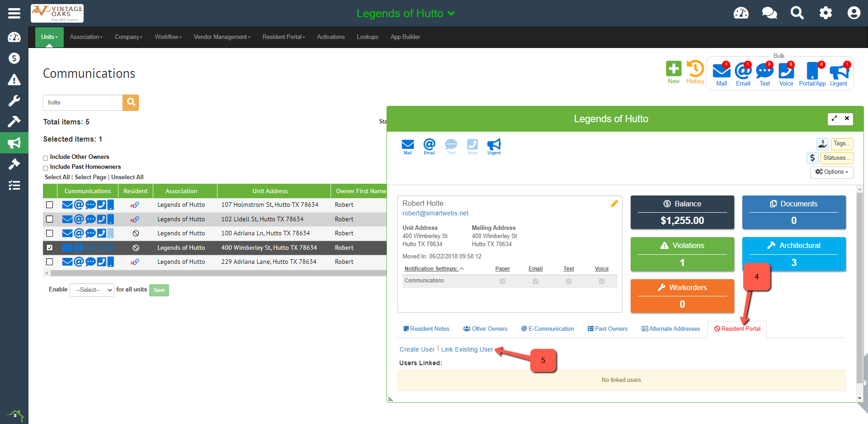The width and height of the screenshot is (868, 424).
Task: Uncheck the 400 Wimberley St row checkbox
Action: pos(50,248)
